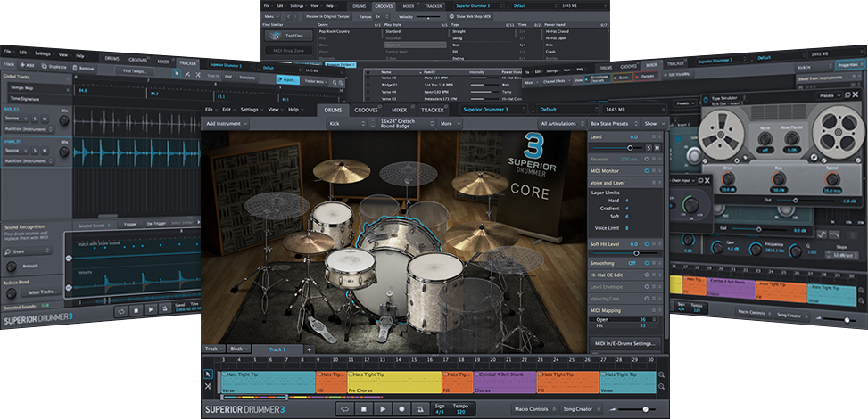Open the Box State Presets dropdown
The width and height of the screenshot is (868, 419).
click(x=614, y=123)
